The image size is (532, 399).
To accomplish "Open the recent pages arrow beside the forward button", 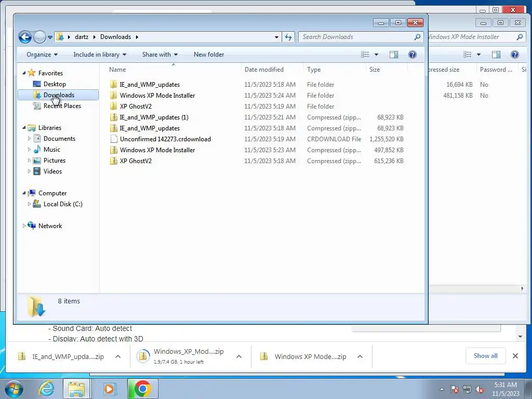I will coord(50,37).
